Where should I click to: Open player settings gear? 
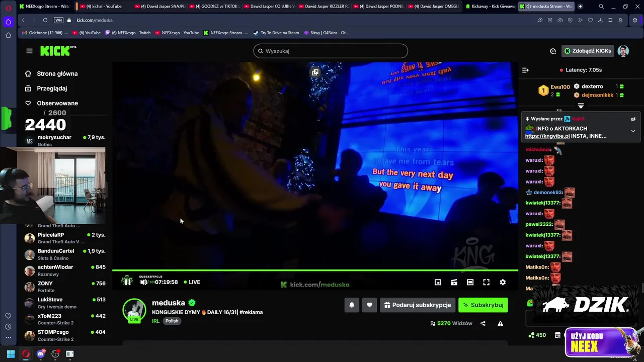tap(503, 282)
